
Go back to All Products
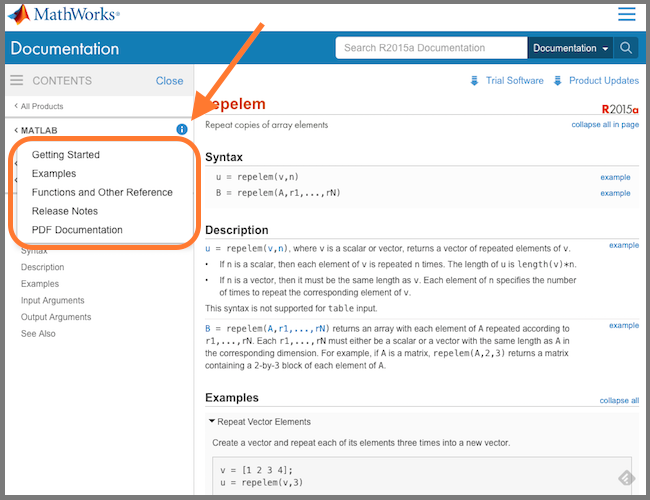[x=40, y=106]
